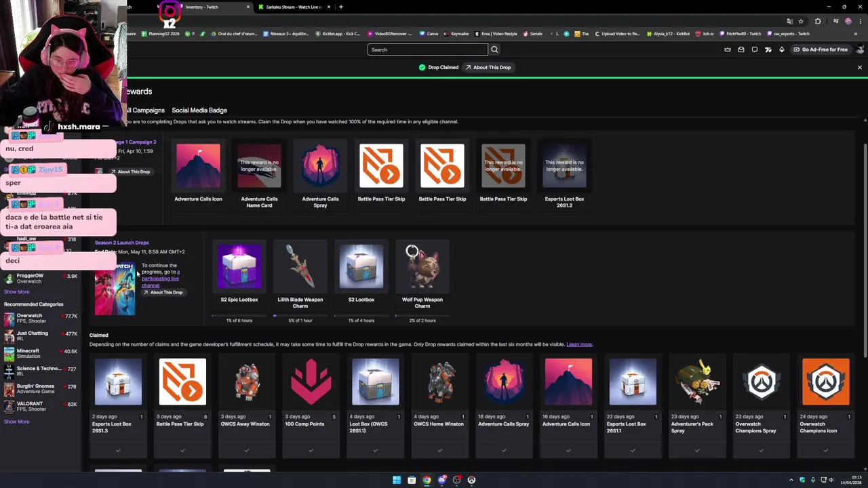Bookmark this page with star icon
Screen dimensions: 868x488
click(x=801, y=21)
